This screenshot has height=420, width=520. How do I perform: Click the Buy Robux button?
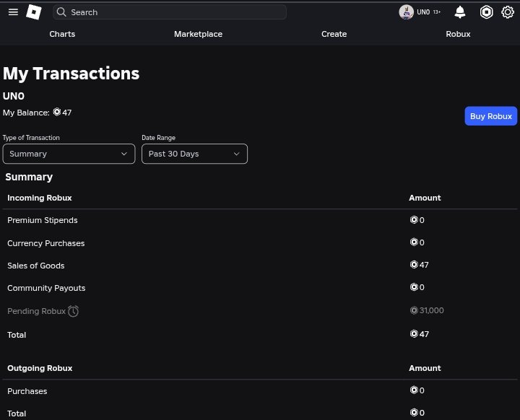pos(491,116)
